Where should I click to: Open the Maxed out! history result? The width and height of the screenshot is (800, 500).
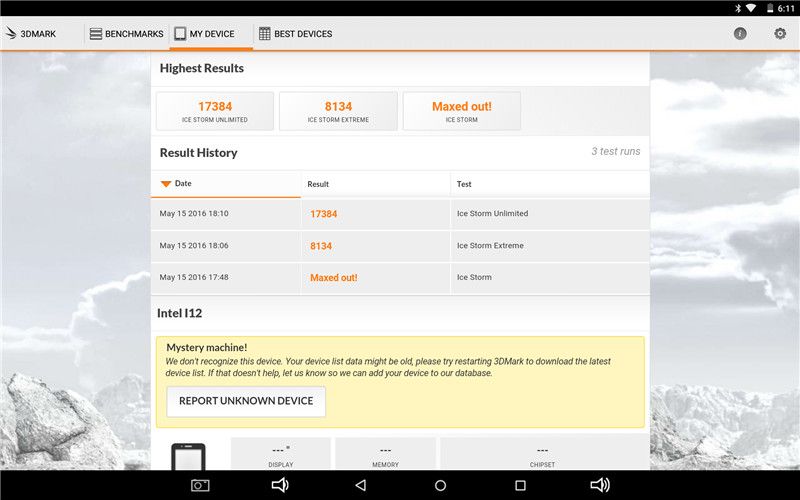[334, 278]
